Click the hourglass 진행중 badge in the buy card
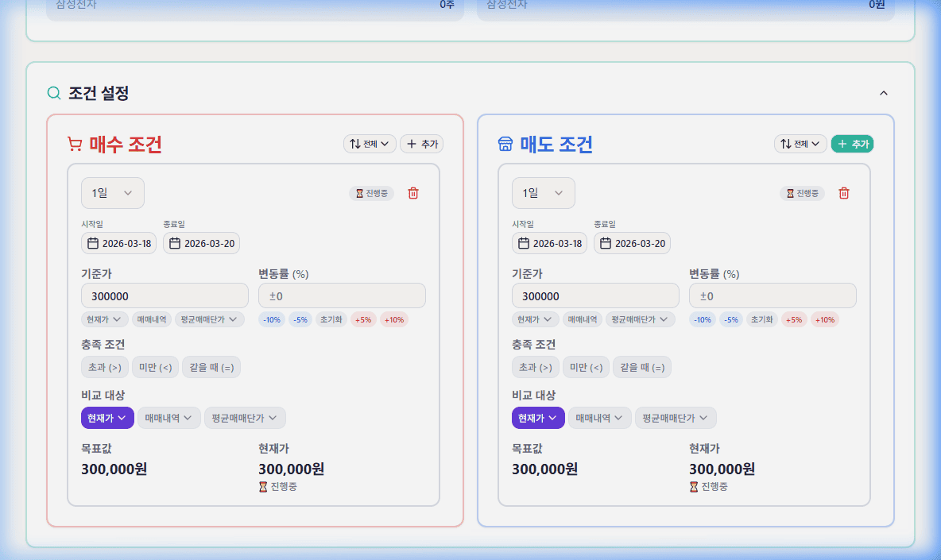 [371, 192]
